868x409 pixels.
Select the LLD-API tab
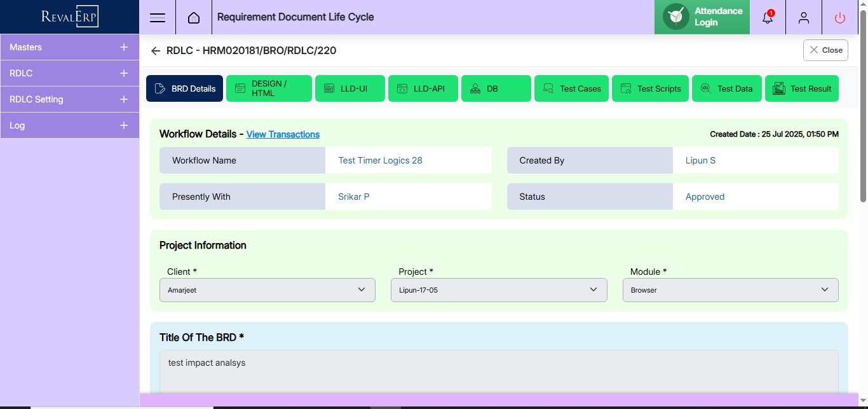click(423, 88)
